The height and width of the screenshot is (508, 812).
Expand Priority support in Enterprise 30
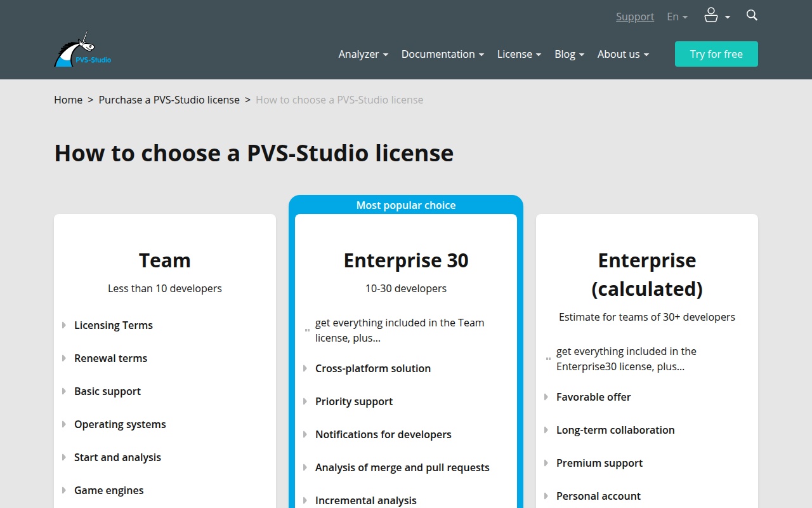[x=353, y=401]
